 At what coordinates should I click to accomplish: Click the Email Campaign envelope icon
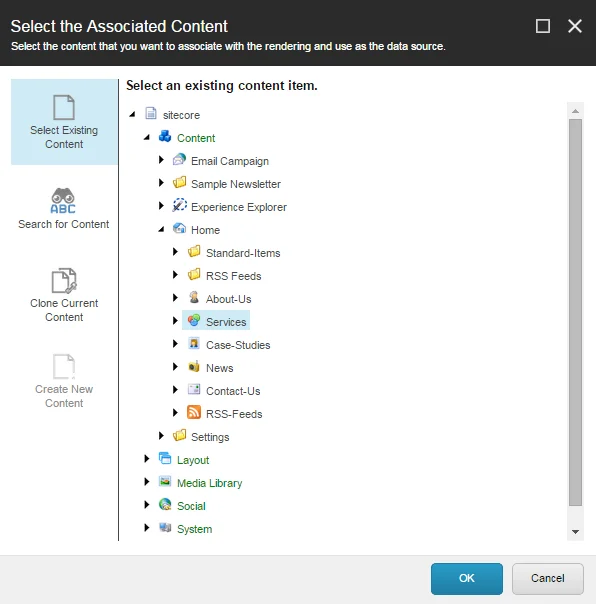point(179,159)
